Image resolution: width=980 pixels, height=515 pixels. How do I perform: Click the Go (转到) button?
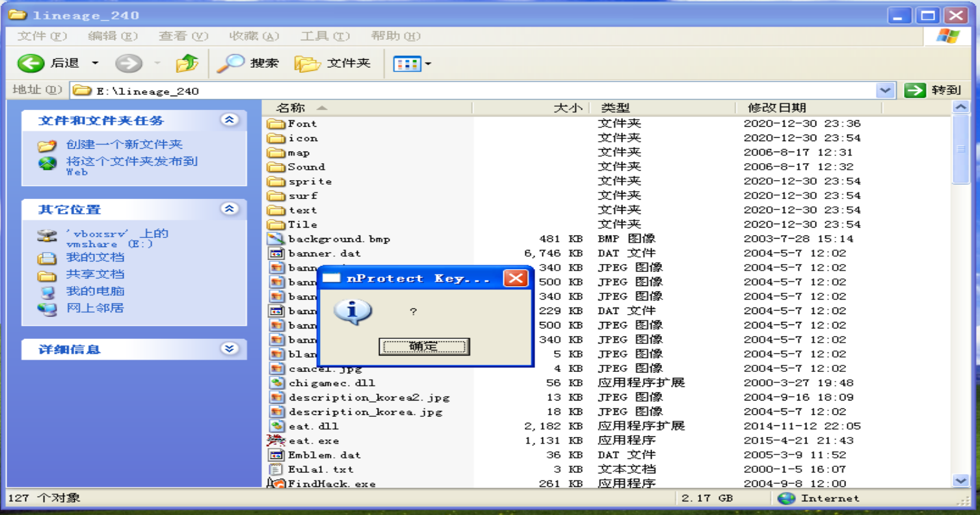coord(933,90)
